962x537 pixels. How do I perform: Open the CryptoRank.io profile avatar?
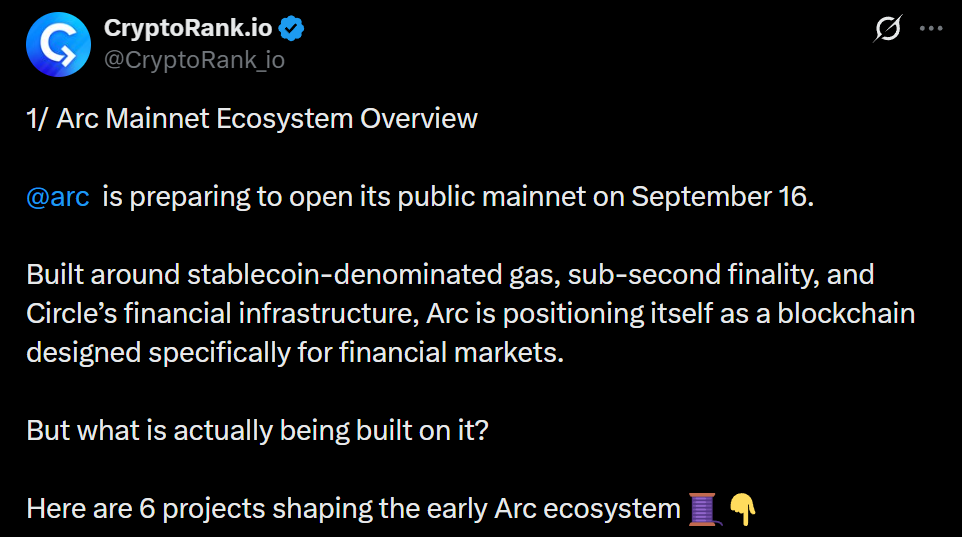pyautogui.click(x=58, y=44)
